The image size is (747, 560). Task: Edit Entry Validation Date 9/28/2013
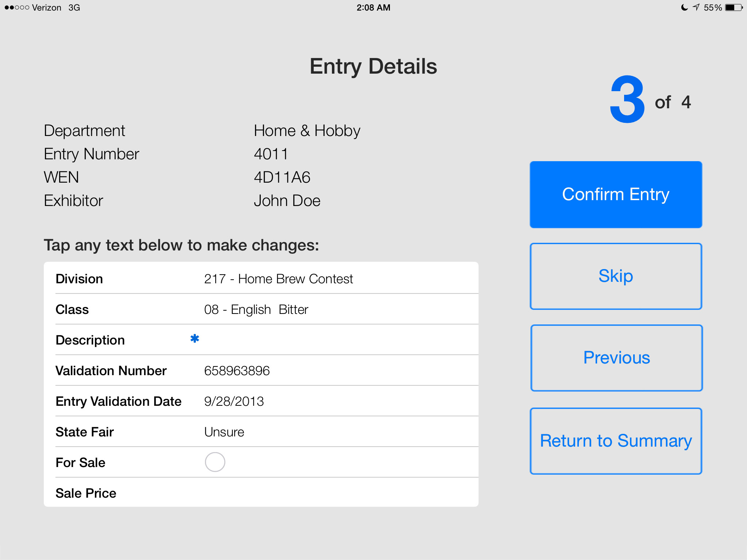[234, 401]
